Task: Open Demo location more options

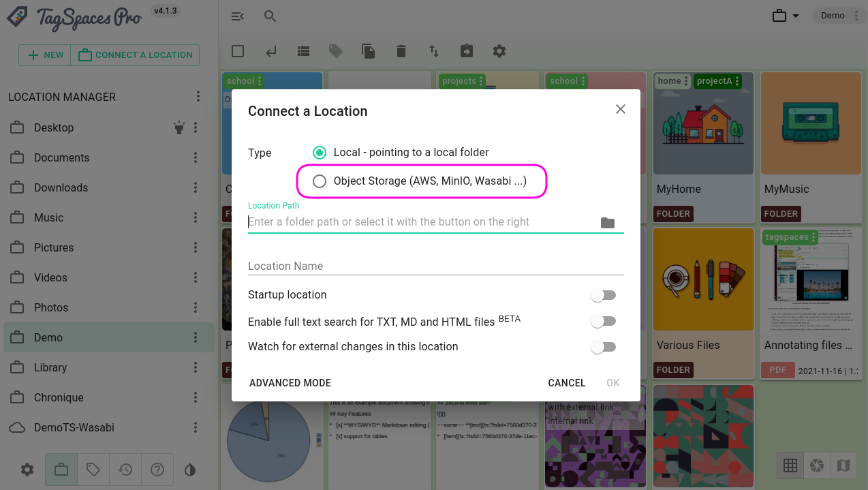Action: 196,337
